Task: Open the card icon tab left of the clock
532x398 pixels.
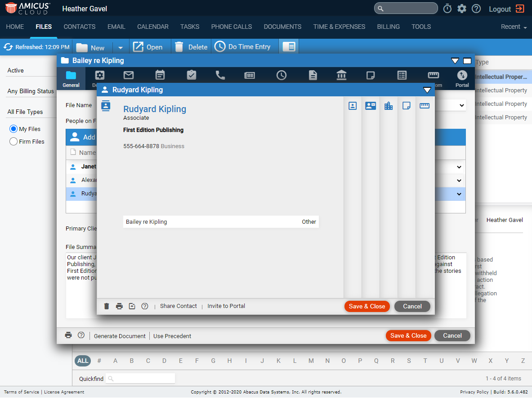Action: point(250,75)
